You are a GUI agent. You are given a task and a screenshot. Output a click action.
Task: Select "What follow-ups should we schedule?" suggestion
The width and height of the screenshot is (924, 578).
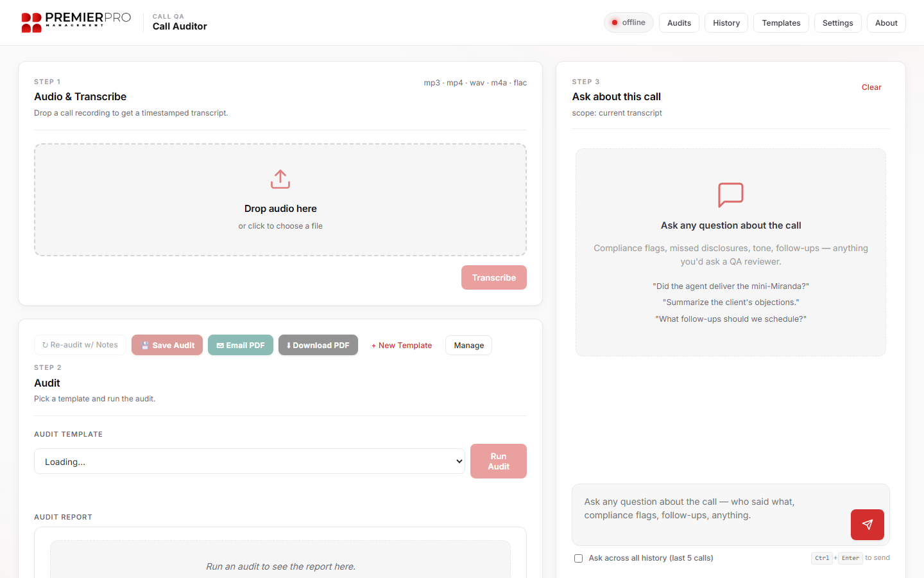tap(731, 319)
